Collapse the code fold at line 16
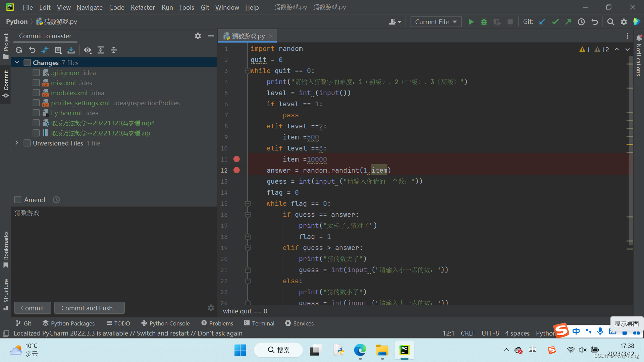Screen dimensions: 644x362 248,215
